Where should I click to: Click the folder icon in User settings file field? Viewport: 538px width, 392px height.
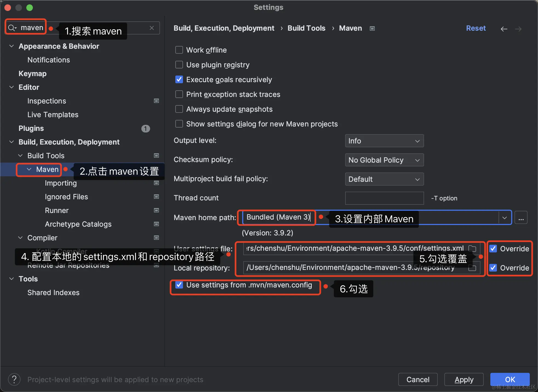pyautogui.click(x=472, y=249)
